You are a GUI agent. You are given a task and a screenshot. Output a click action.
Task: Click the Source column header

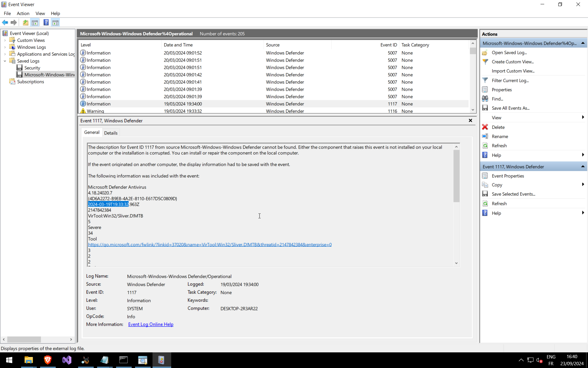tap(297, 45)
